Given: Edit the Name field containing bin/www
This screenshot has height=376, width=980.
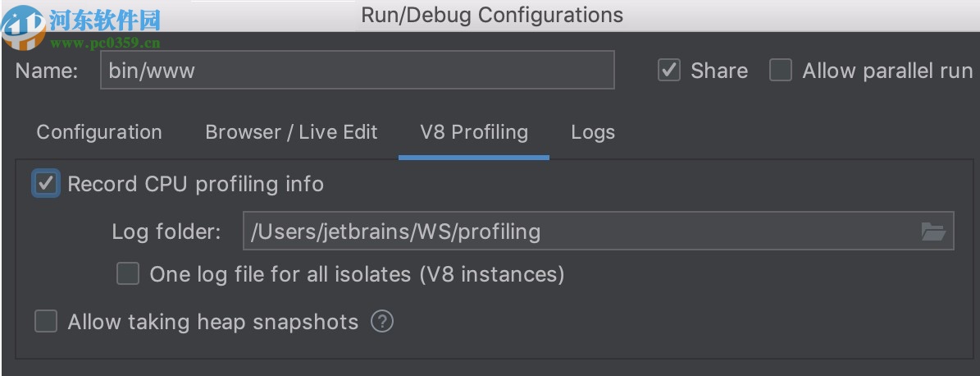Looking at the screenshot, I should point(358,70).
